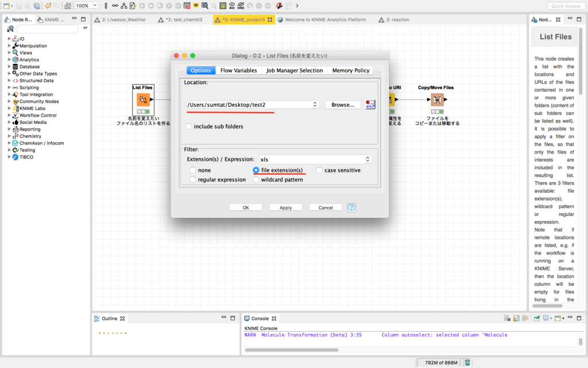Image resolution: width=588 pixels, height=368 pixels.
Task: Close the KNIME_project3 editor tab
Action: tap(270, 20)
